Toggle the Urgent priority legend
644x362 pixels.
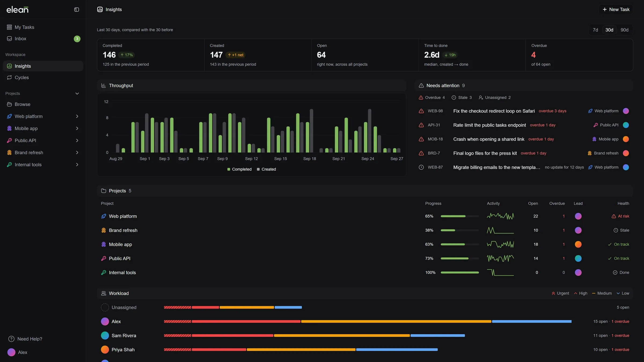[x=560, y=293]
